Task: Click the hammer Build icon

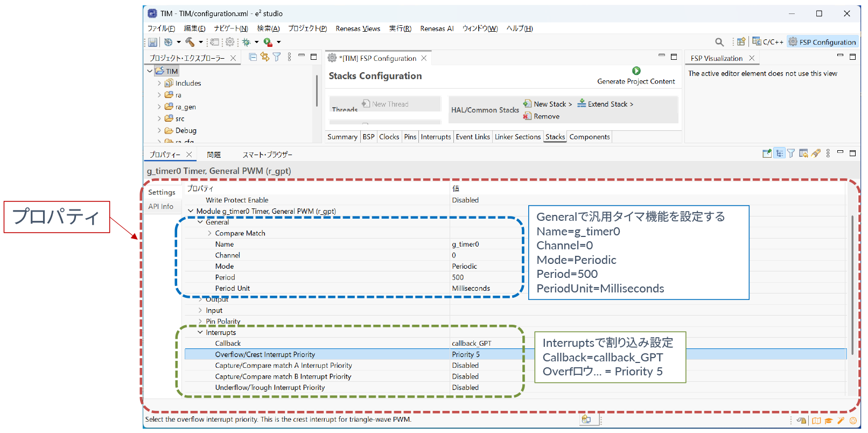Action: [x=190, y=42]
